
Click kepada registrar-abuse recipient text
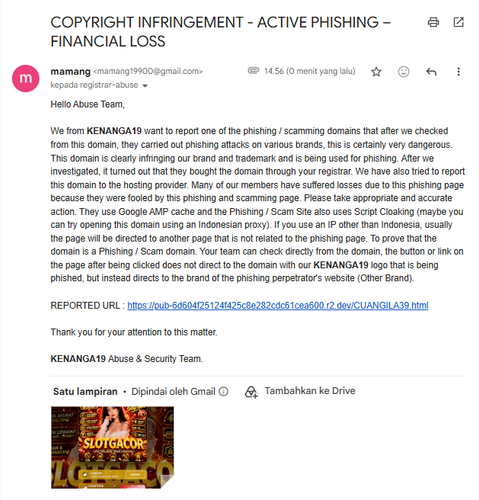click(94, 85)
